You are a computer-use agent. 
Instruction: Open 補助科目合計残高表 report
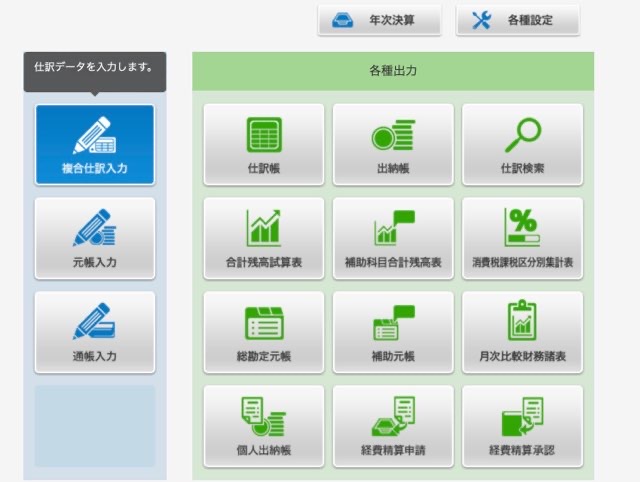pos(393,238)
